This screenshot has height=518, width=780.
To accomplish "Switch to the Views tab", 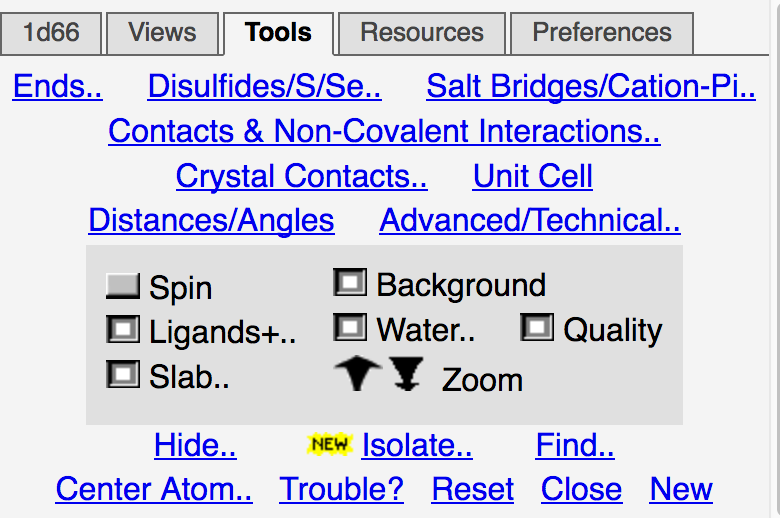I will [x=162, y=33].
